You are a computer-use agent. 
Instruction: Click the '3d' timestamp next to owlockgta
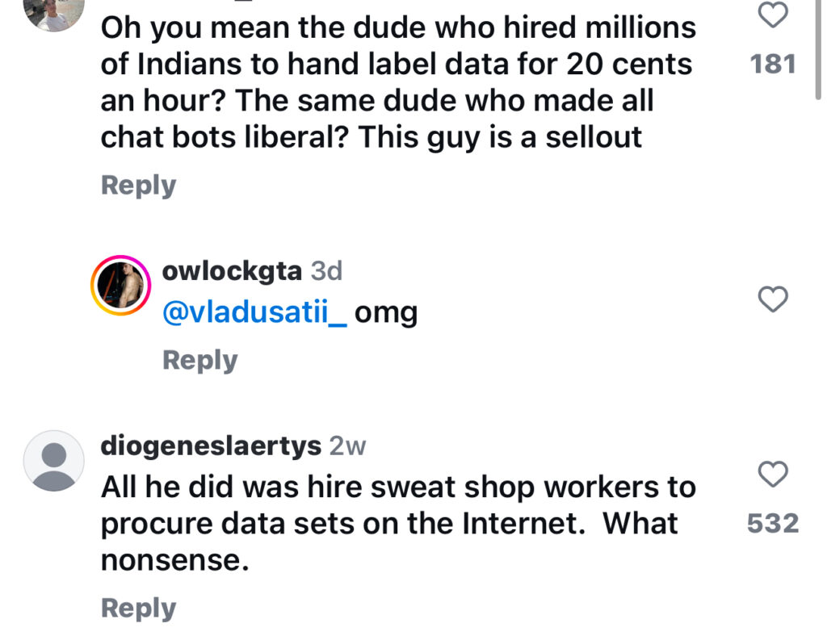tap(327, 271)
